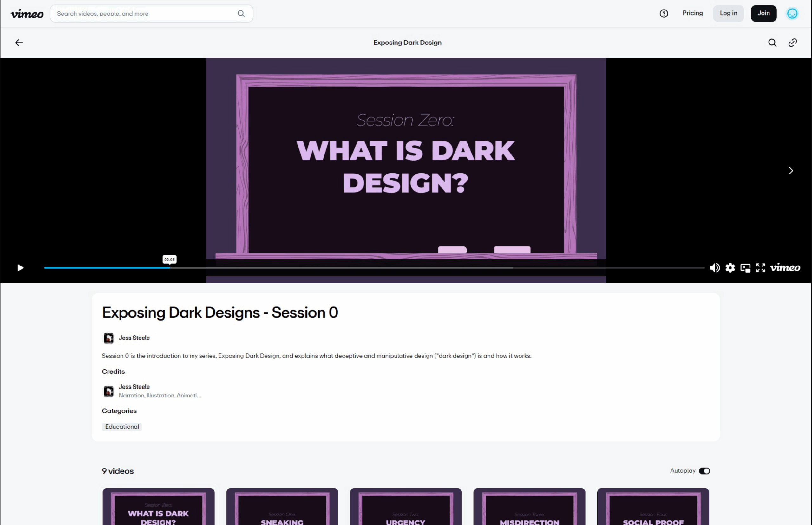Open showcase search magnifier icon

(772, 43)
